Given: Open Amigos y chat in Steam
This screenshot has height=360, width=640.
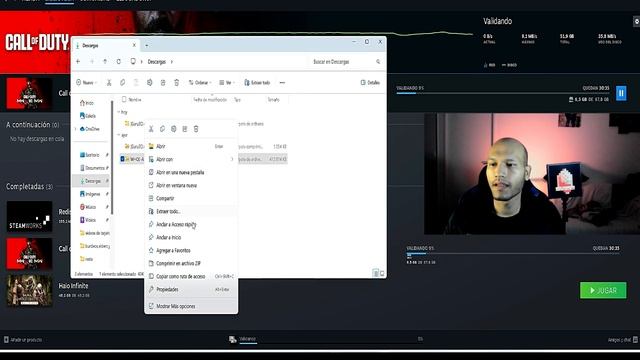Looking at the screenshot, I should coord(623,340).
